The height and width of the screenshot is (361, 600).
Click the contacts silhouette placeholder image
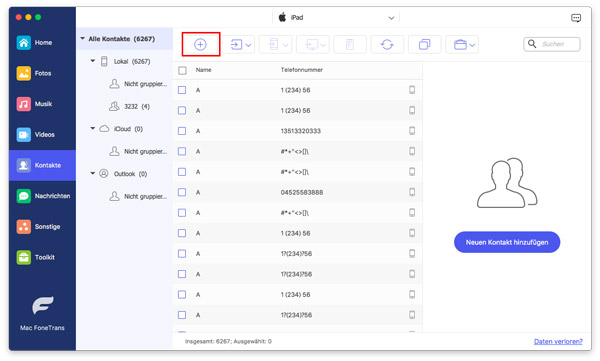[x=507, y=183]
